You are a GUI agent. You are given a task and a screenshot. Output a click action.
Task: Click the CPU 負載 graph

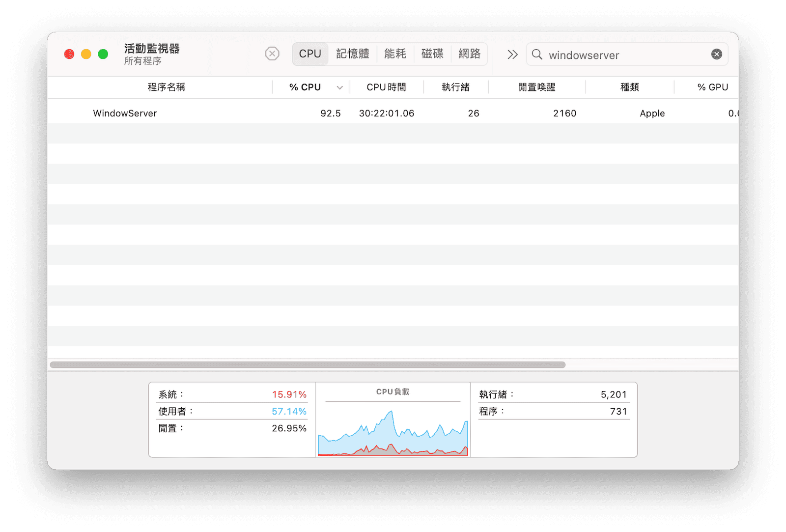click(393, 431)
